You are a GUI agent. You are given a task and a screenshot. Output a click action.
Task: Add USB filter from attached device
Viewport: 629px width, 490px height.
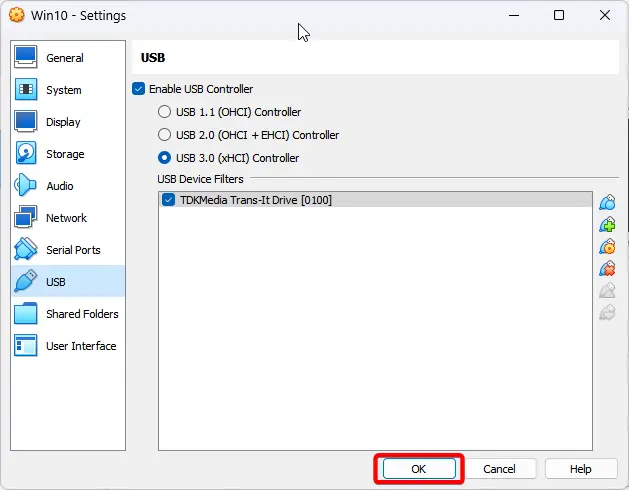pos(607,225)
